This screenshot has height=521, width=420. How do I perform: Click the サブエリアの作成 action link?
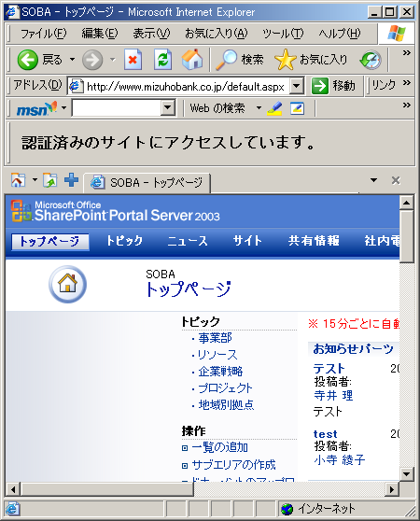click(x=233, y=465)
